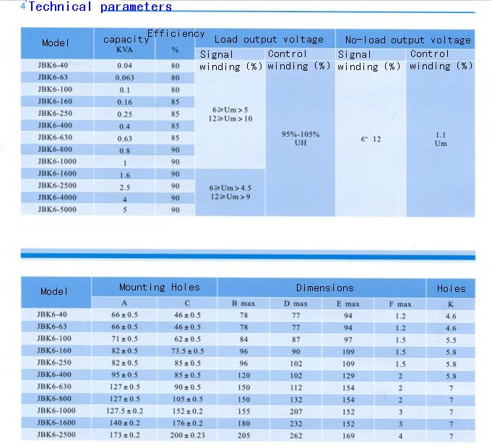Select D max value "87"
This screenshot has width=492, height=448.
pyautogui.click(x=296, y=340)
